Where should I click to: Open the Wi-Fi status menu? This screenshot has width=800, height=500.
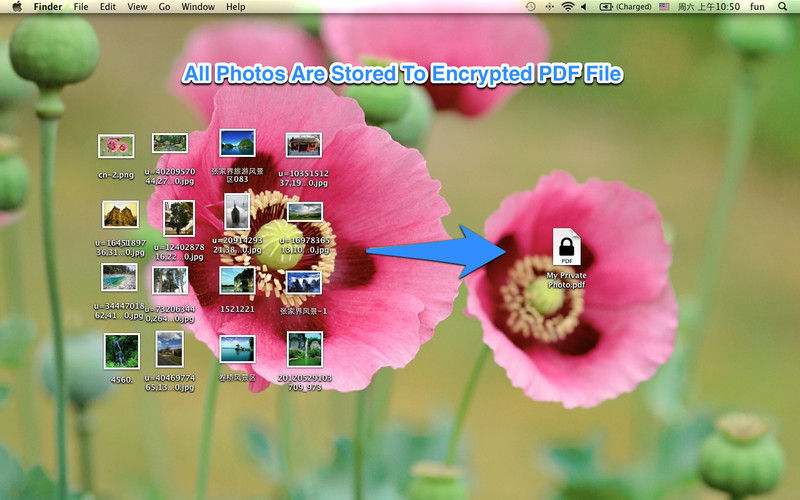(567, 7)
